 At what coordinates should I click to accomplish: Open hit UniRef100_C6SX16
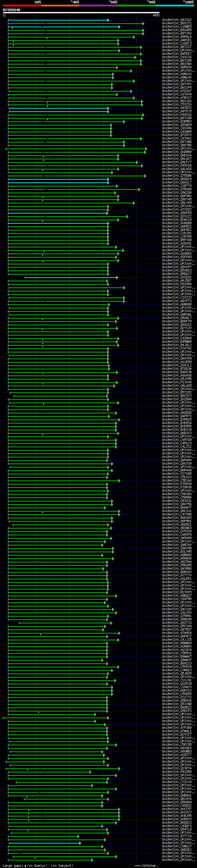[x=177, y=57]
